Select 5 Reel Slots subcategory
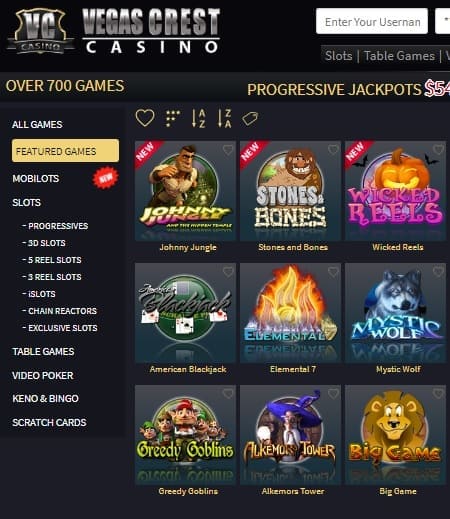Screen dimensions: 450x519 (x=52, y=260)
